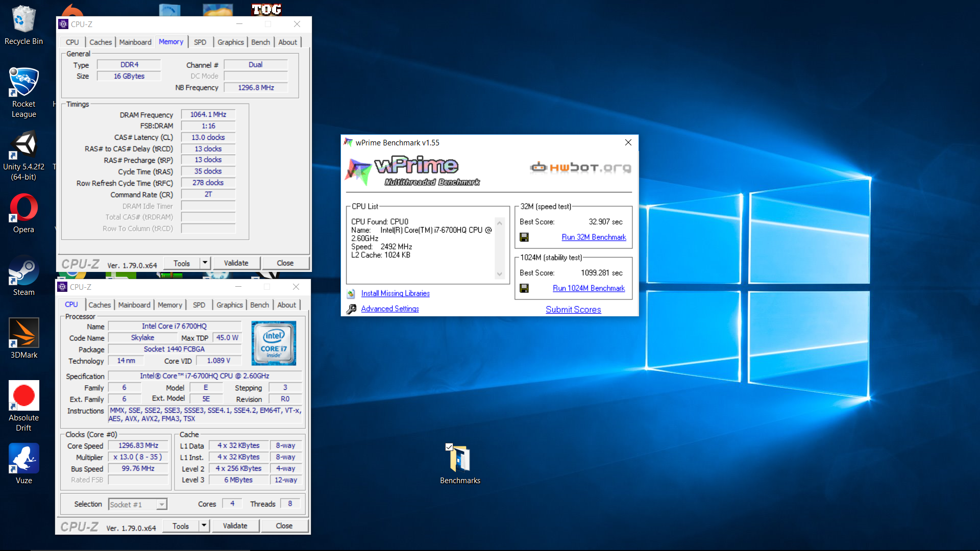
Task: Click the NB Frequency value 1296.8 MHz
Action: (256, 88)
